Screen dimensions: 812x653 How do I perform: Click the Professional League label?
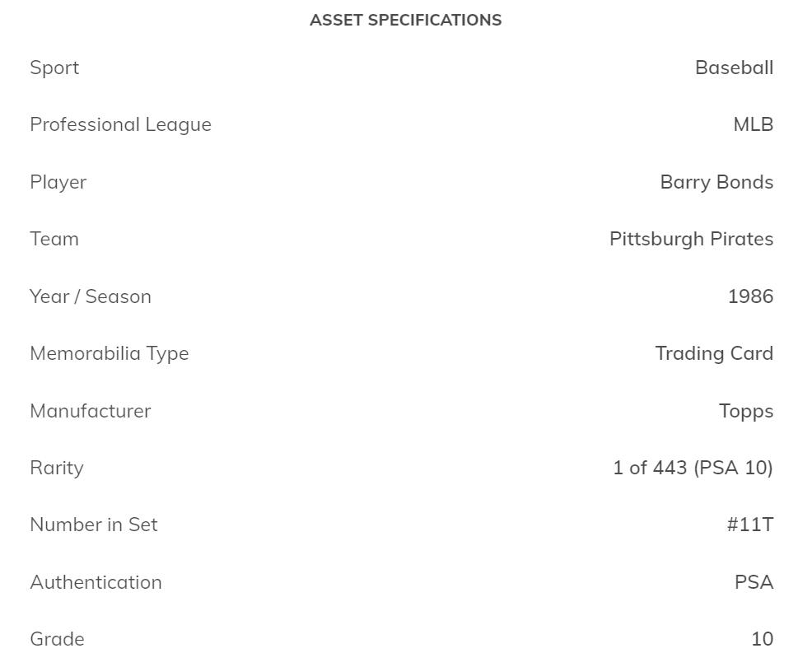(120, 124)
